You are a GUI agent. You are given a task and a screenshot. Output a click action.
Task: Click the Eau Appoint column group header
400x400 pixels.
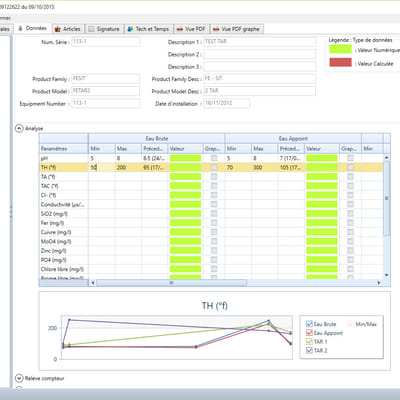click(293, 138)
